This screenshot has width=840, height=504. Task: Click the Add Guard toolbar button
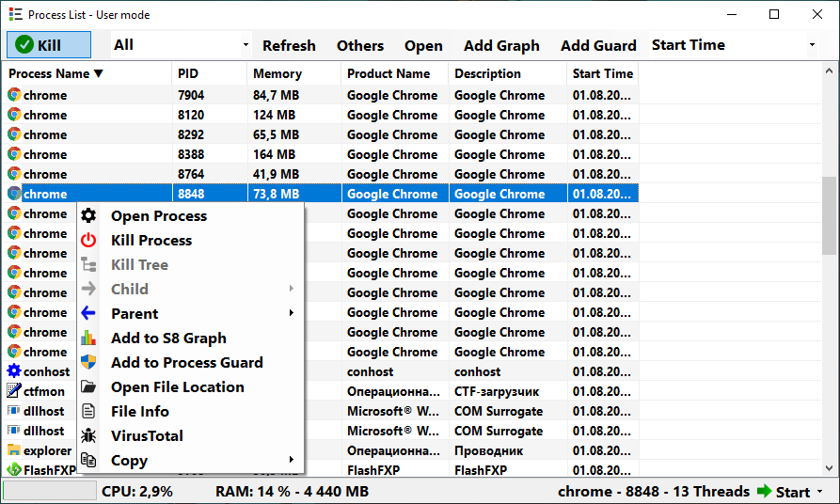[x=598, y=45]
